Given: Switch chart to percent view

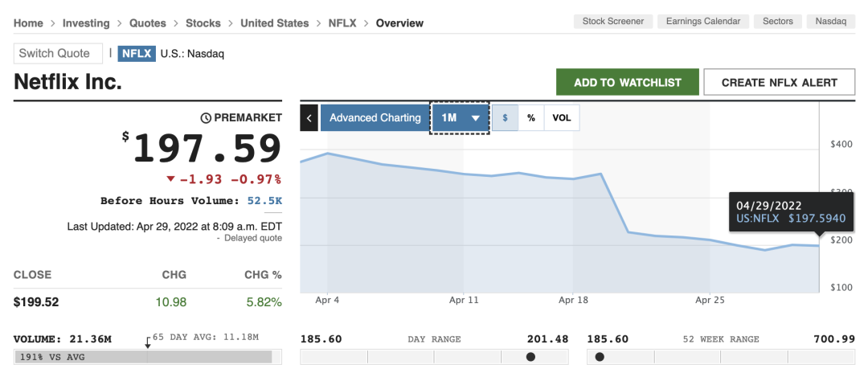Looking at the screenshot, I should point(531,118).
